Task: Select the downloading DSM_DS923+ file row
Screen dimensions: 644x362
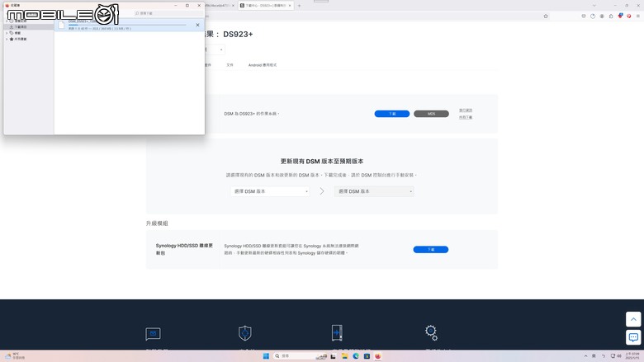Action: click(130, 25)
